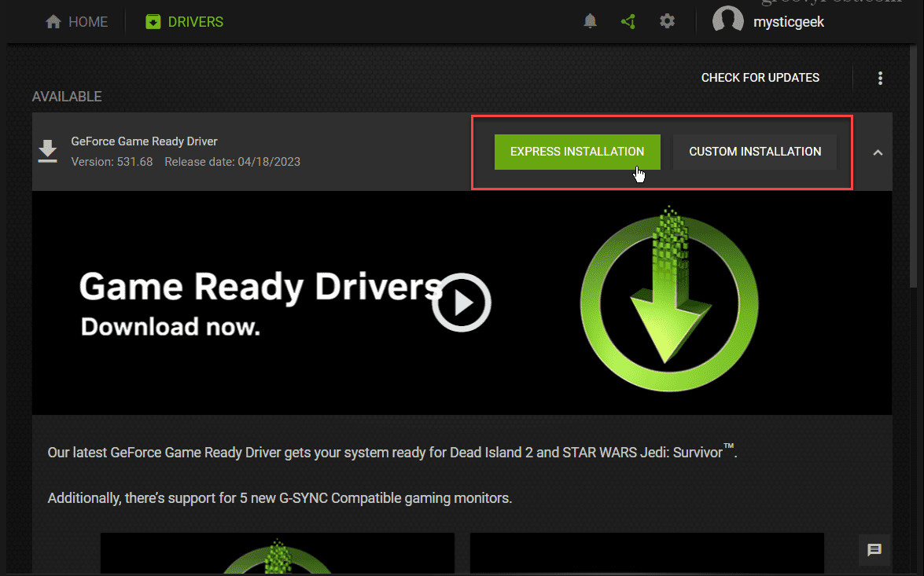Collapse the driver details with the chevron

(878, 152)
